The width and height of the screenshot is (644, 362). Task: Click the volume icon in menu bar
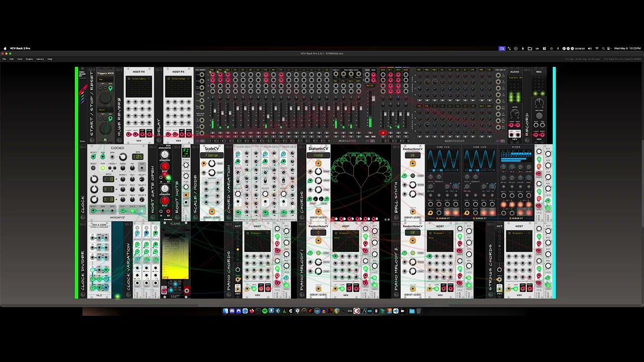point(590,48)
